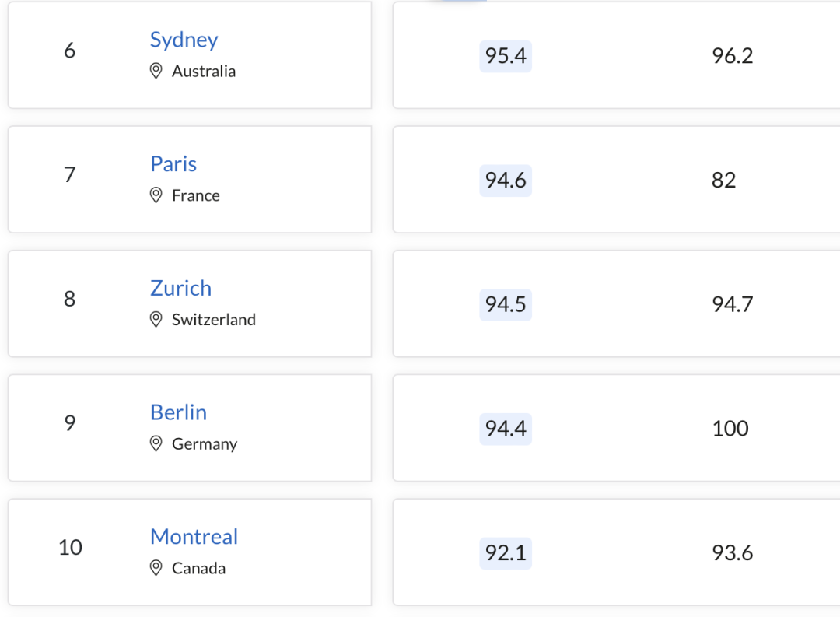Viewport: 840px width, 617px height.
Task: Click Paris's 82 score value
Action: (x=724, y=180)
